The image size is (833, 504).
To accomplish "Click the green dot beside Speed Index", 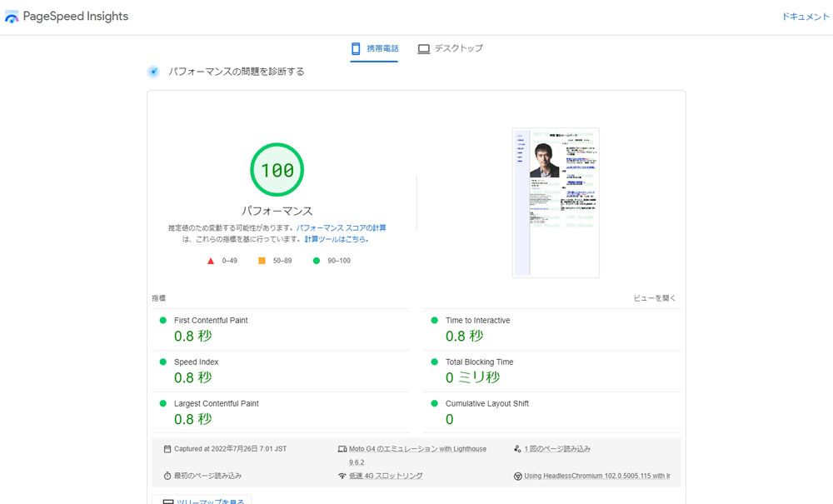I will (163, 362).
